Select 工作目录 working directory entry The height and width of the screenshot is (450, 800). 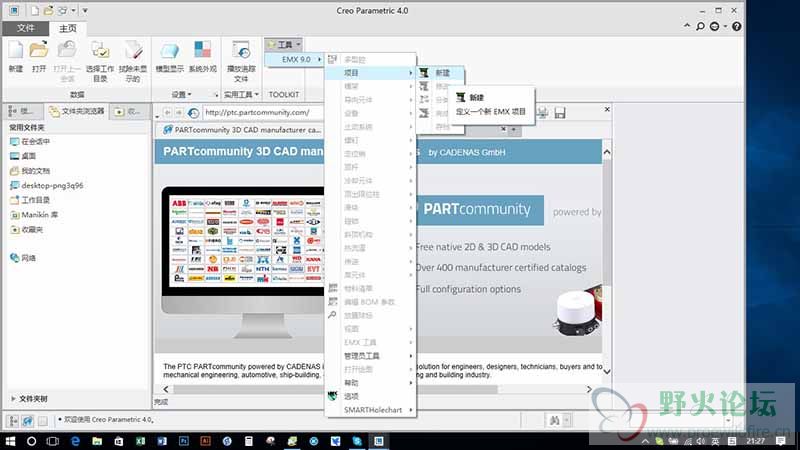[30, 200]
